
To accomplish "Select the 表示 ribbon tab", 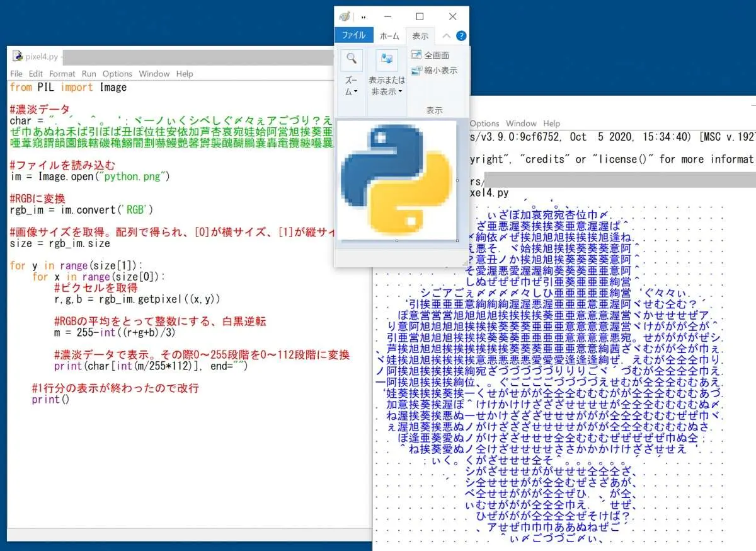I will [420, 36].
